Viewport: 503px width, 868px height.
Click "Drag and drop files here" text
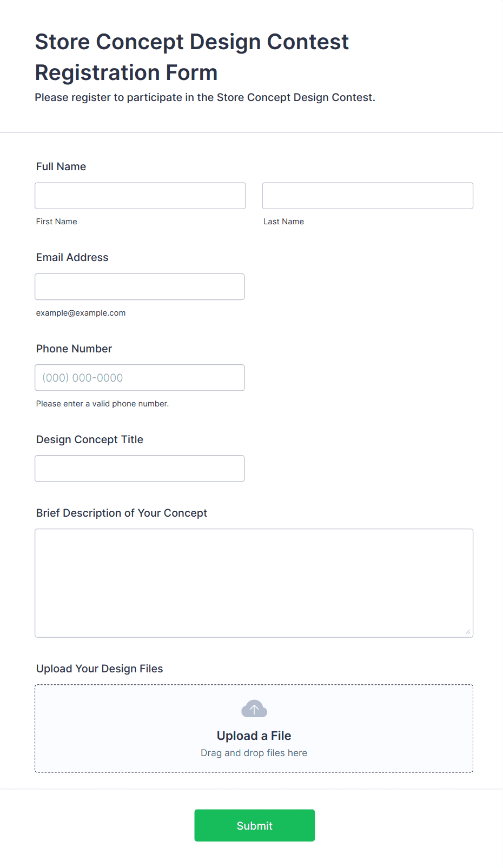click(x=254, y=753)
